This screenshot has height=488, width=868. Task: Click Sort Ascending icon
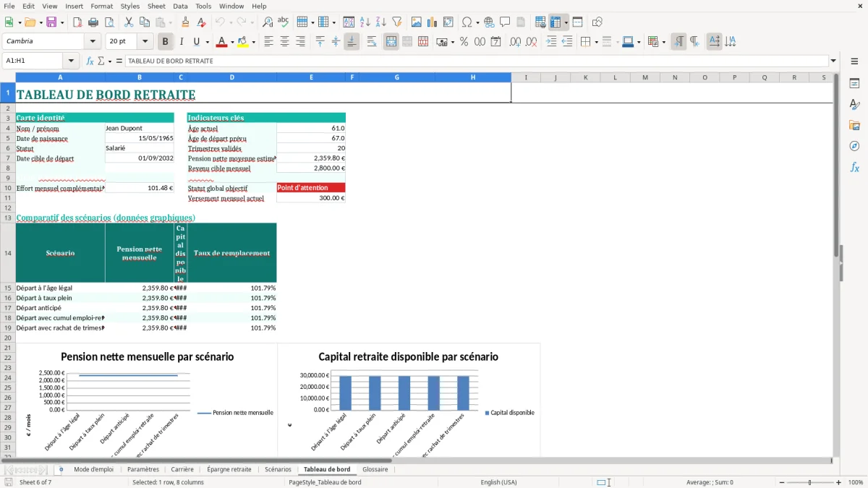[365, 22]
